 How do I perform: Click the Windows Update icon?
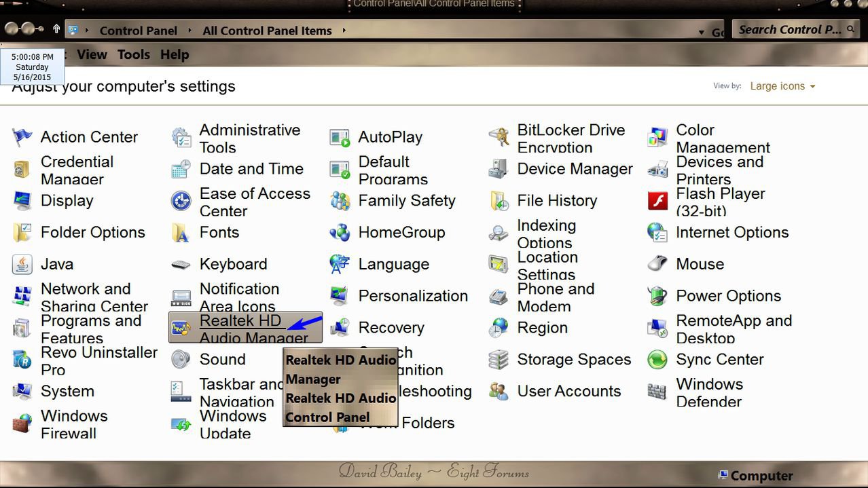coord(181,424)
